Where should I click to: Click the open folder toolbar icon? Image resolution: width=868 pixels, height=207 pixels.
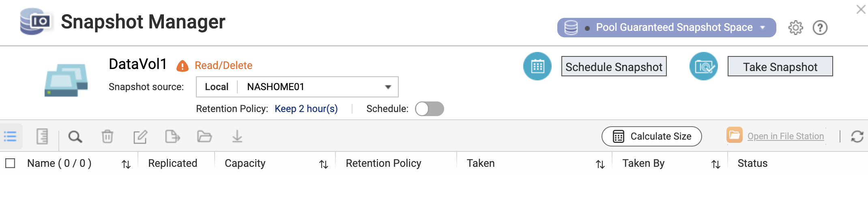pyautogui.click(x=204, y=136)
